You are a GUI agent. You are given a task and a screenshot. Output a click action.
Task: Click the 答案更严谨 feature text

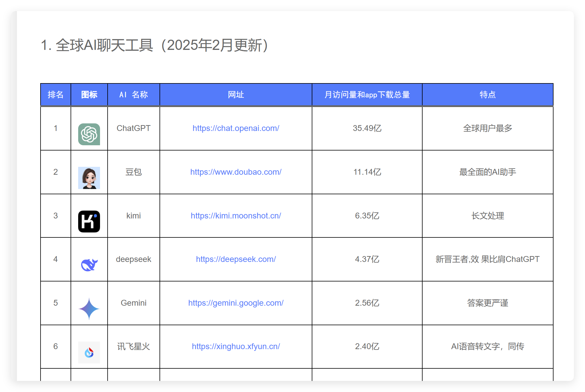pos(488,303)
